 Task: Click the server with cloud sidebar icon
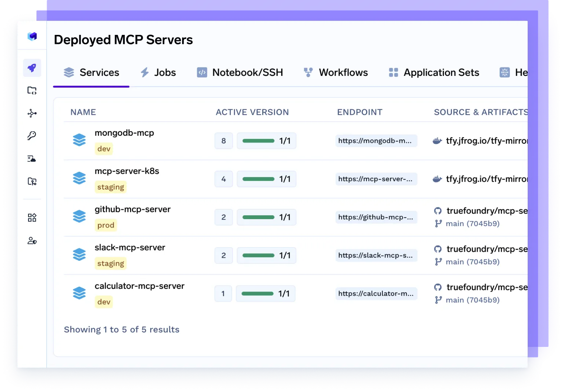pos(32,159)
